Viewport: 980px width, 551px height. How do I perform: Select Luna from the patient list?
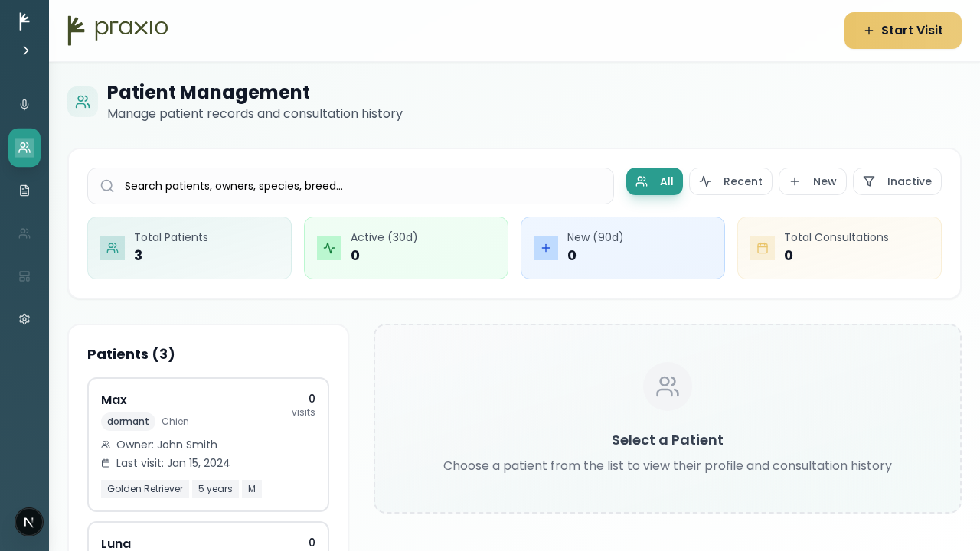pos(207,543)
